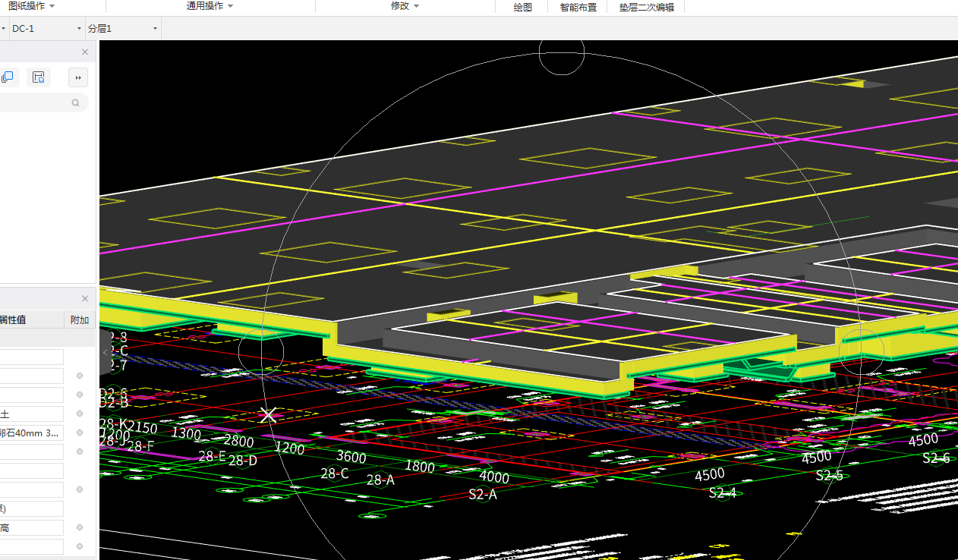Select the 智能布置 ribbon group
The width and height of the screenshot is (958, 560).
[578, 7]
